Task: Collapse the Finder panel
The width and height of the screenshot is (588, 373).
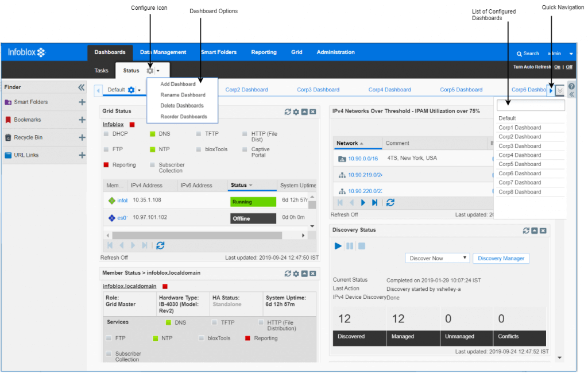Action: [82, 87]
